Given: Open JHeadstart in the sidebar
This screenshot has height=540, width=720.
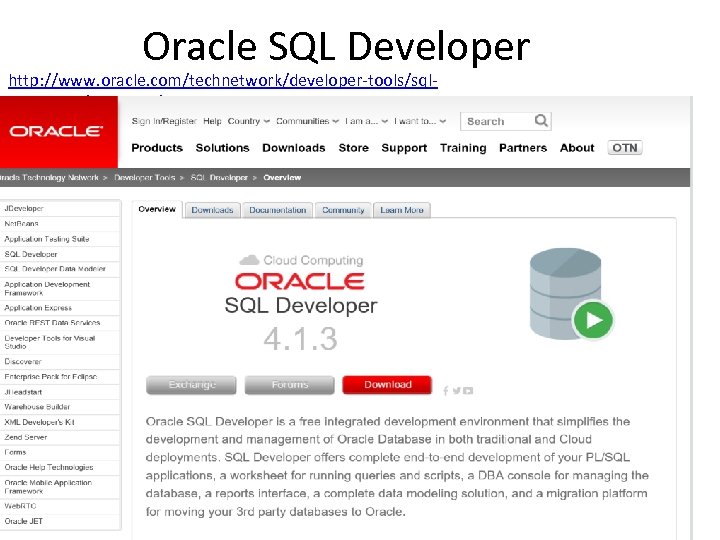Looking at the screenshot, I should click(x=60, y=392).
